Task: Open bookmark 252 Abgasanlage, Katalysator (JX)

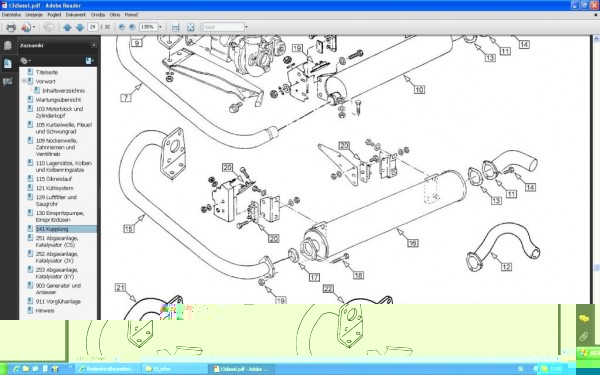Action: (57, 257)
